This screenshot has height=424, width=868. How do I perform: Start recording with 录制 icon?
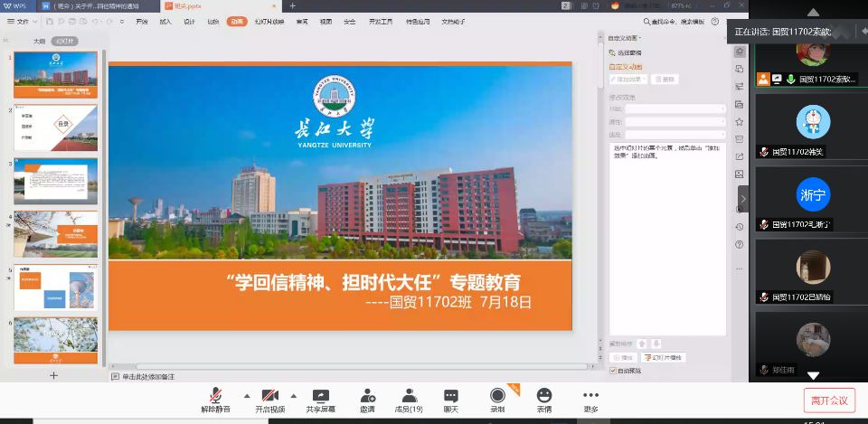click(x=497, y=396)
